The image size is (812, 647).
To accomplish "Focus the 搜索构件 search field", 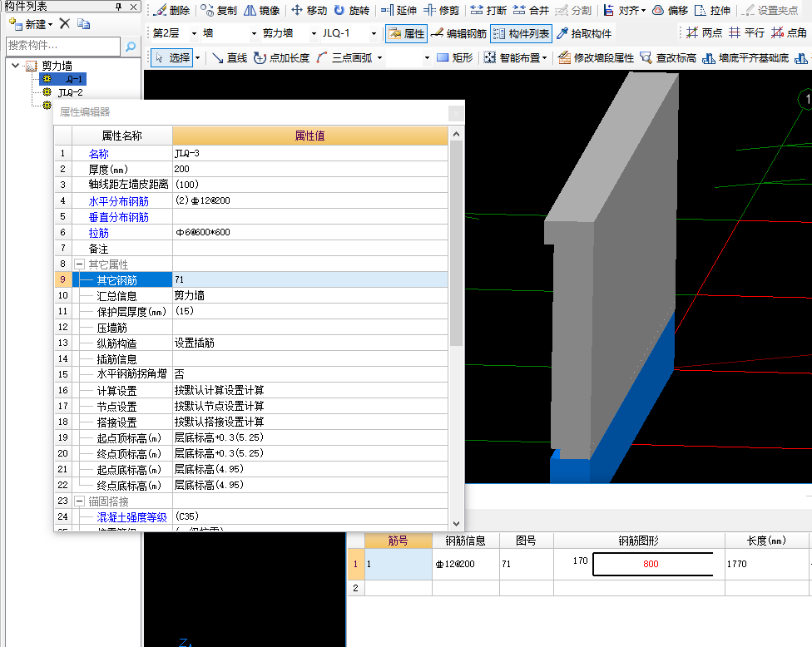I will click(62, 46).
